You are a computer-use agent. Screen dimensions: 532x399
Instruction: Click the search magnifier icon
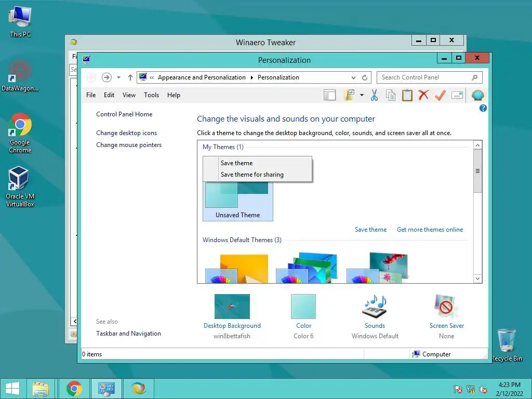pos(475,78)
